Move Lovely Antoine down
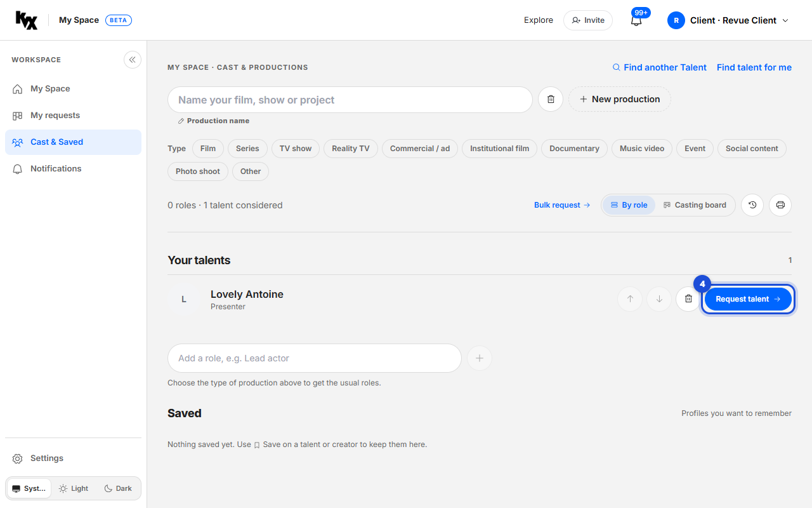The height and width of the screenshot is (508, 812). 659,299
